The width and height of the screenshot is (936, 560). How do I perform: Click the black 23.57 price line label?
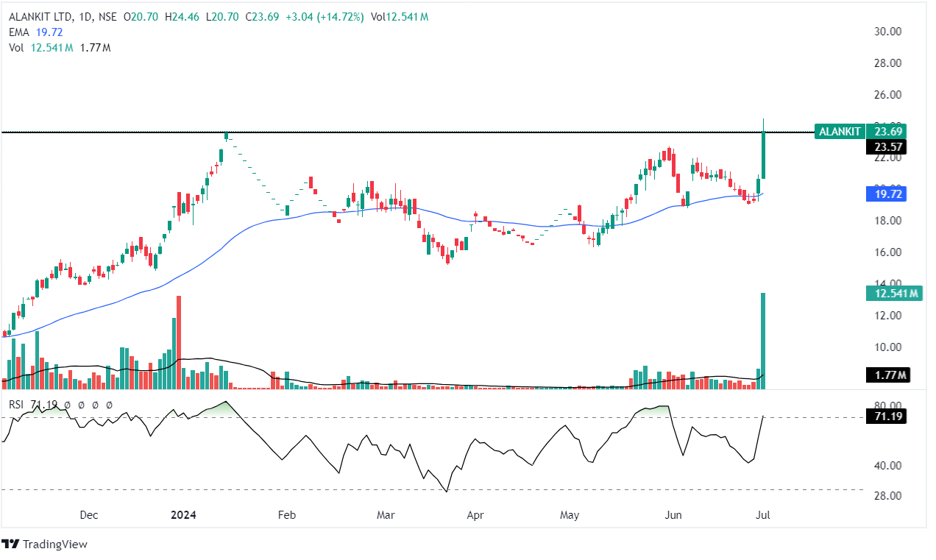tap(886, 147)
